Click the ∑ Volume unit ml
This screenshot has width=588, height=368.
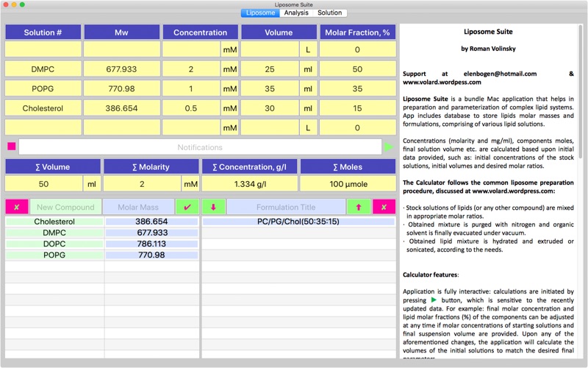(91, 184)
